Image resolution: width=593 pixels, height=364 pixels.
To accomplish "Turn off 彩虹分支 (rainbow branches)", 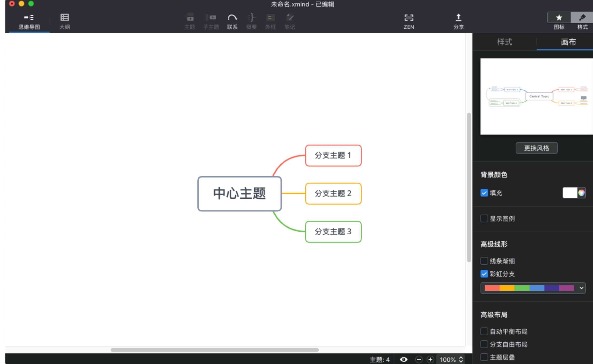I will click(484, 274).
